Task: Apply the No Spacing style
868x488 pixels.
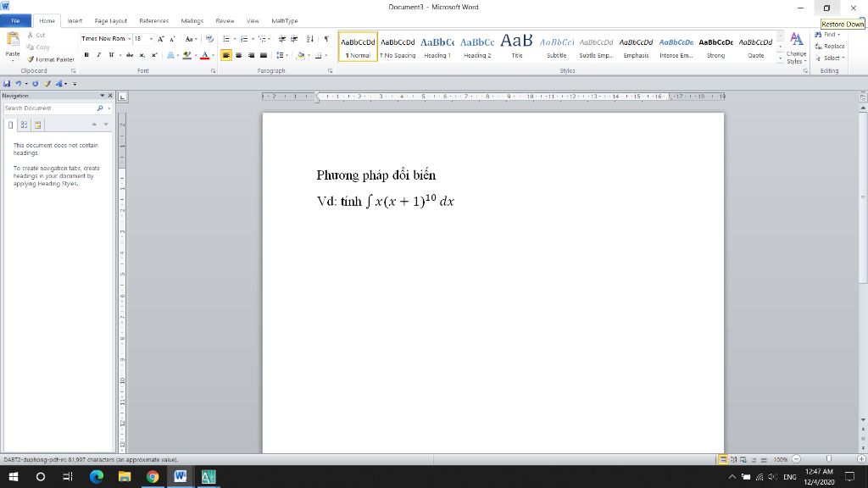Action: 398,47
